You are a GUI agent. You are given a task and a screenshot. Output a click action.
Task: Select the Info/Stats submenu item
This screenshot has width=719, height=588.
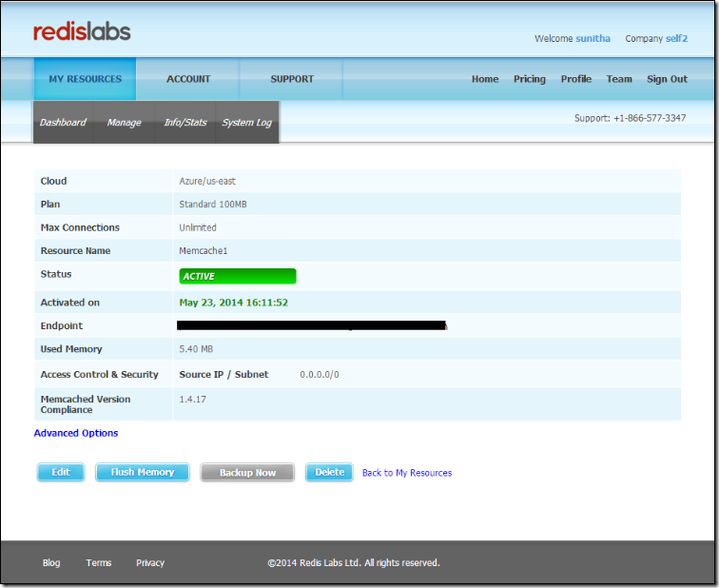pos(185,123)
